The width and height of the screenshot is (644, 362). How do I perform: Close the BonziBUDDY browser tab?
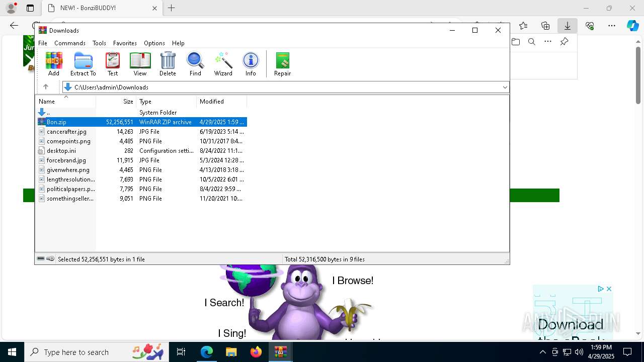154,8
